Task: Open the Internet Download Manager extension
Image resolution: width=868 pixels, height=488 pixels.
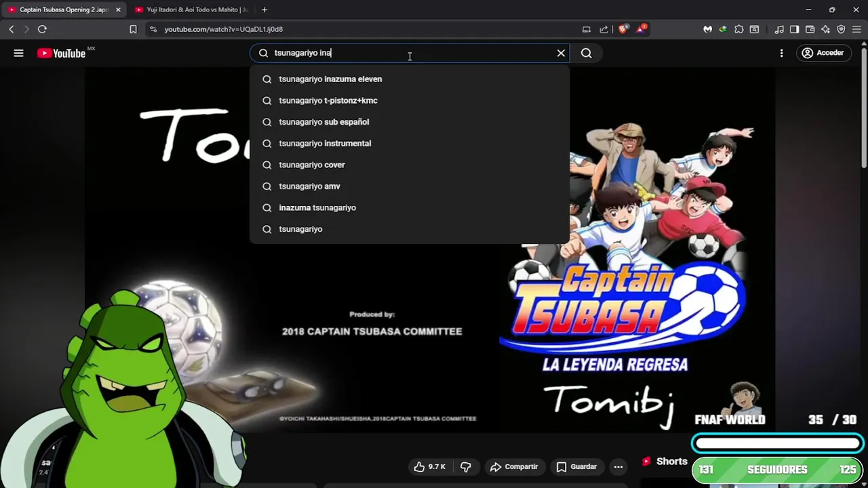Action: click(723, 29)
